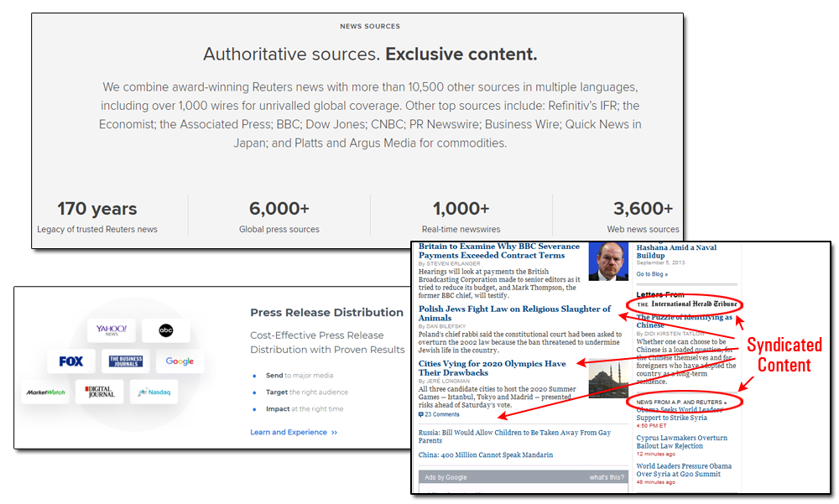This screenshot has height=504, width=839.
Task: Click the what's this? link in the ads bar
Action: [607, 477]
